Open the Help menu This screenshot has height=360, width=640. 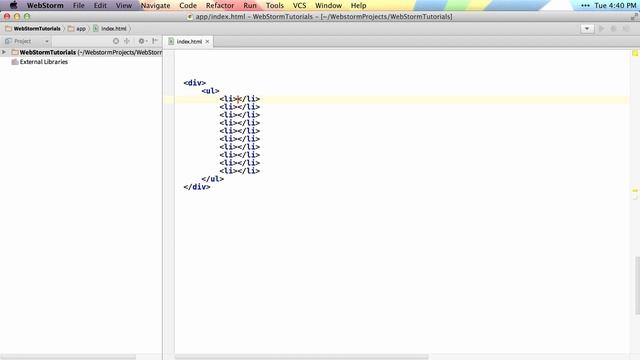358,5
